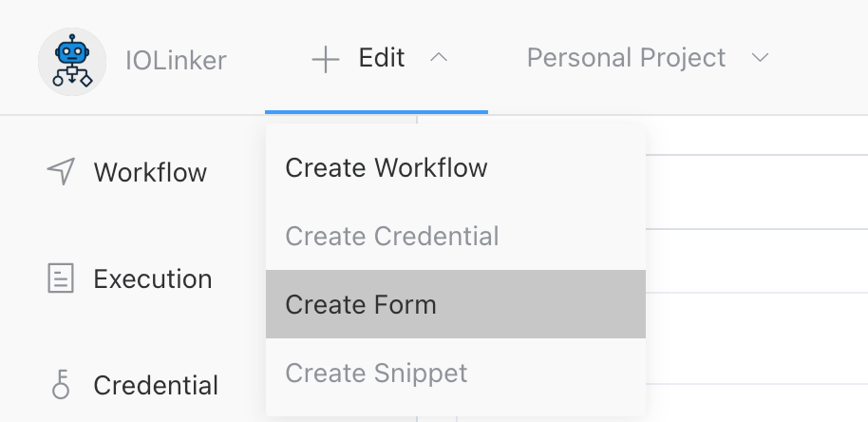Open the Personal Project selector
868x422 pixels.
626,58
